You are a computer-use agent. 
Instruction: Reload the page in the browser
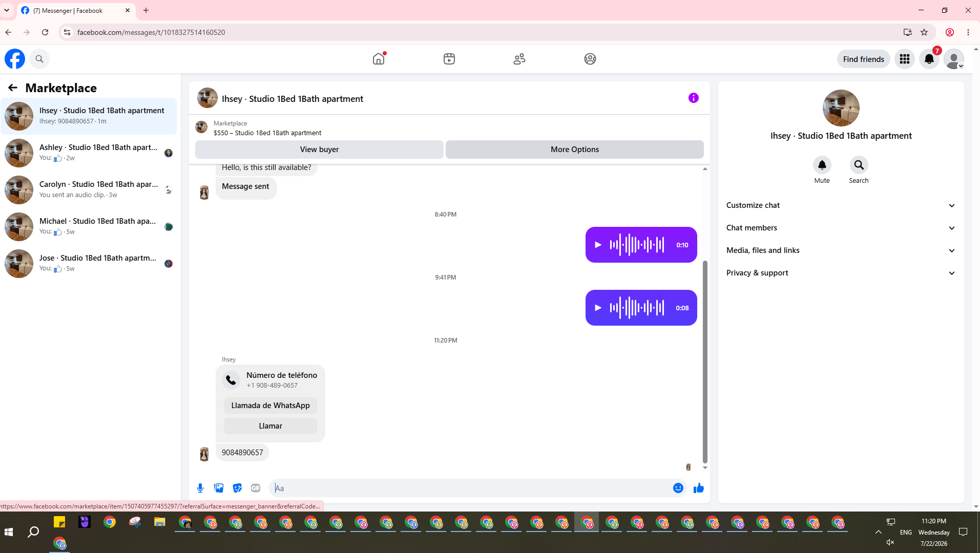pos(45,32)
